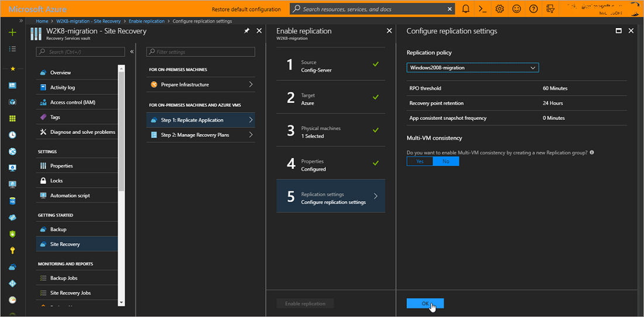
Task: Launch Cloud Shell from top bar
Action: point(482,9)
